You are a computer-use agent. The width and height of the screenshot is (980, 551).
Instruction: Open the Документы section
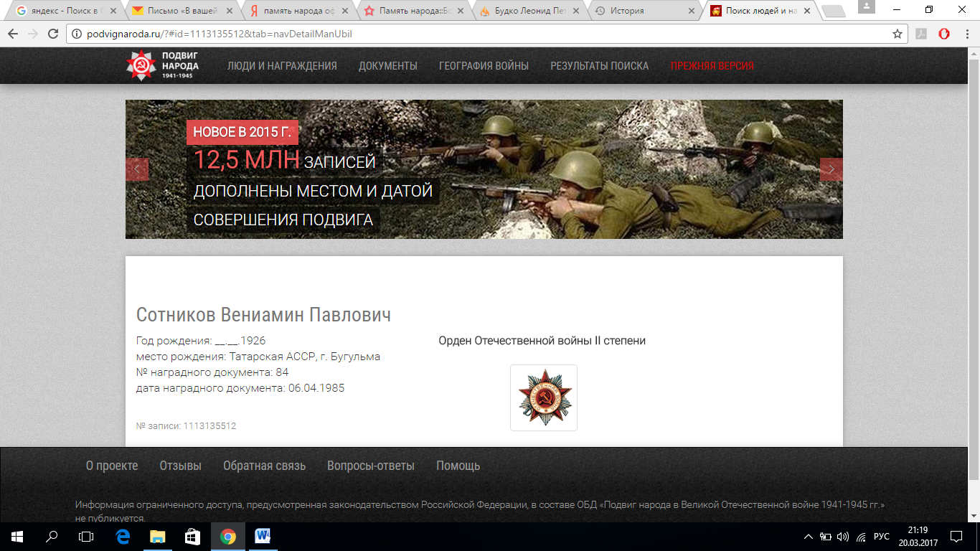(387, 66)
